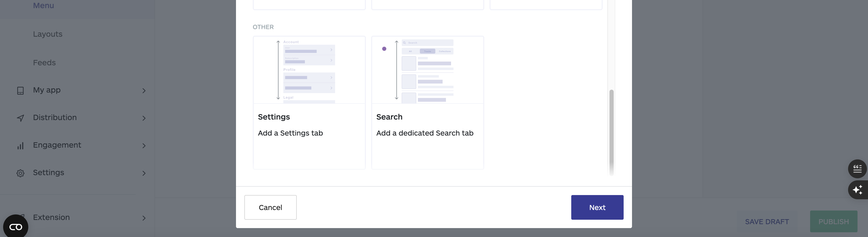Open the Feeds section
The image size is (868, 237).
44,62
